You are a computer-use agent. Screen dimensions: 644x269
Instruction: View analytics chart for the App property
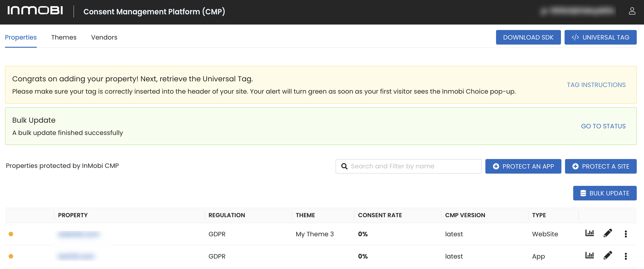pos(590,255)
